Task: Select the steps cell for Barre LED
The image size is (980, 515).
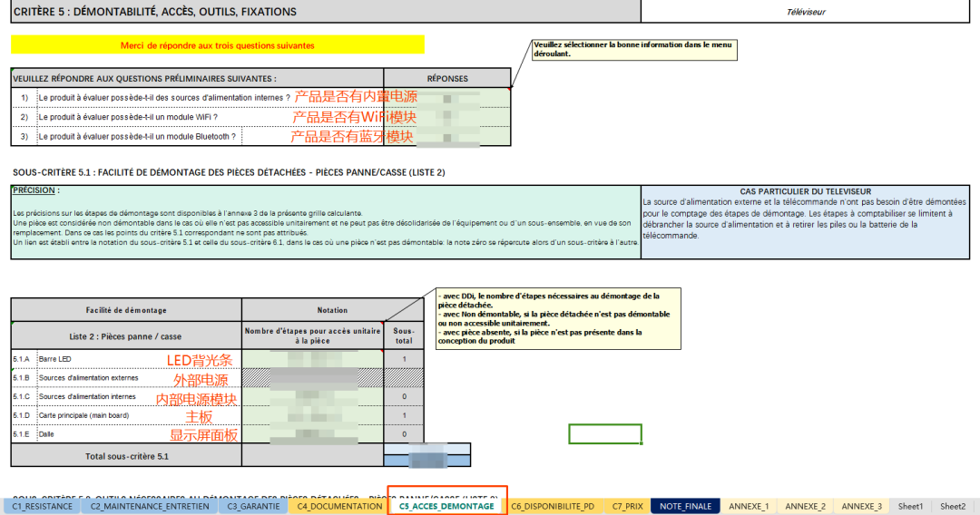Action: coord(312,359)
